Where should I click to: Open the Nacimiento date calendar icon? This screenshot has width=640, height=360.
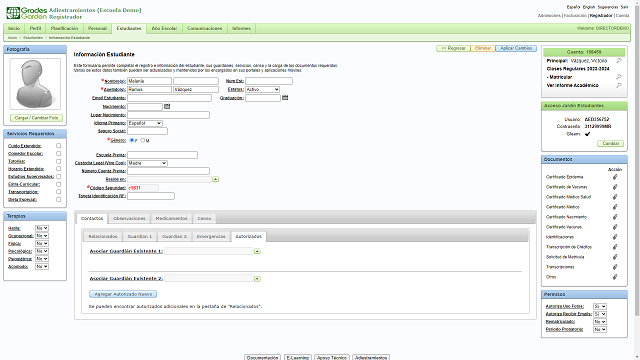click(x=167, y=107)
